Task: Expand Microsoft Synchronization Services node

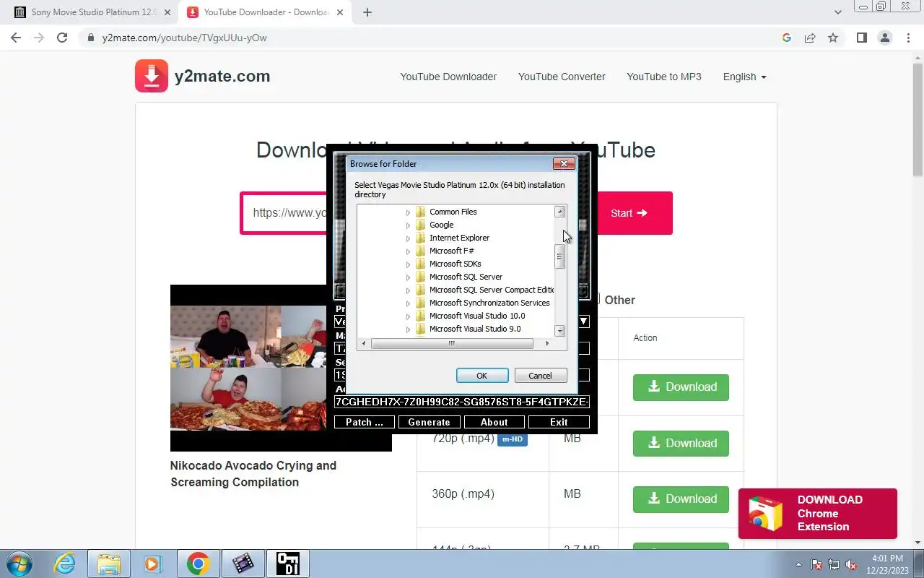Action: tap(408, 303)
